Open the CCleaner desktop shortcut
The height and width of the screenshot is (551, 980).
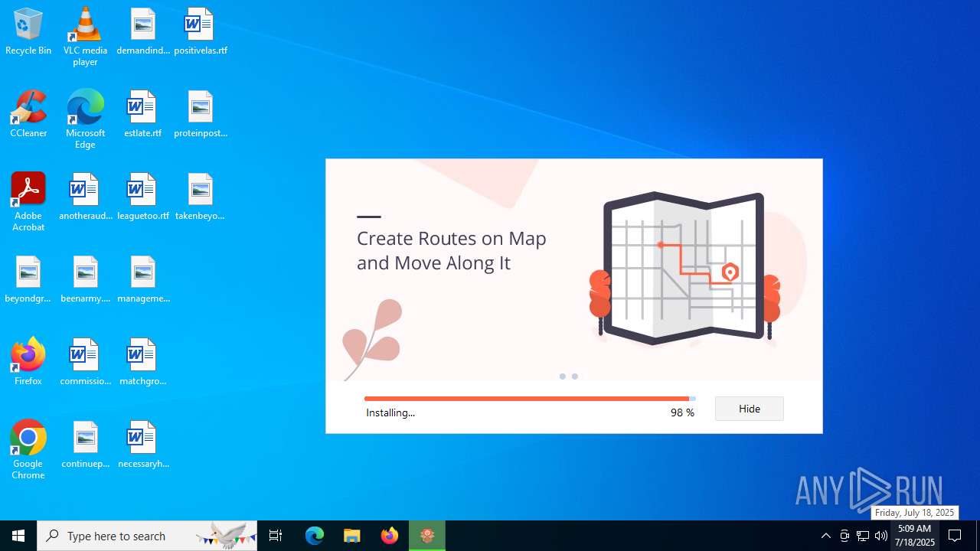tap(28, 115)
